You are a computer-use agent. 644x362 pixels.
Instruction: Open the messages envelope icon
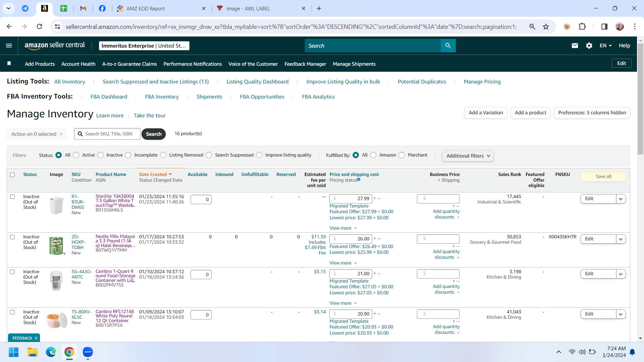[x=575, y=46]
